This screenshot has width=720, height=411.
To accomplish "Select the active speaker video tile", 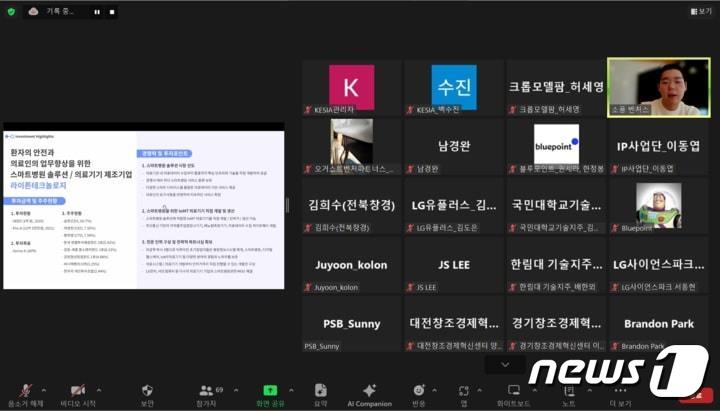I will point(658,87).
